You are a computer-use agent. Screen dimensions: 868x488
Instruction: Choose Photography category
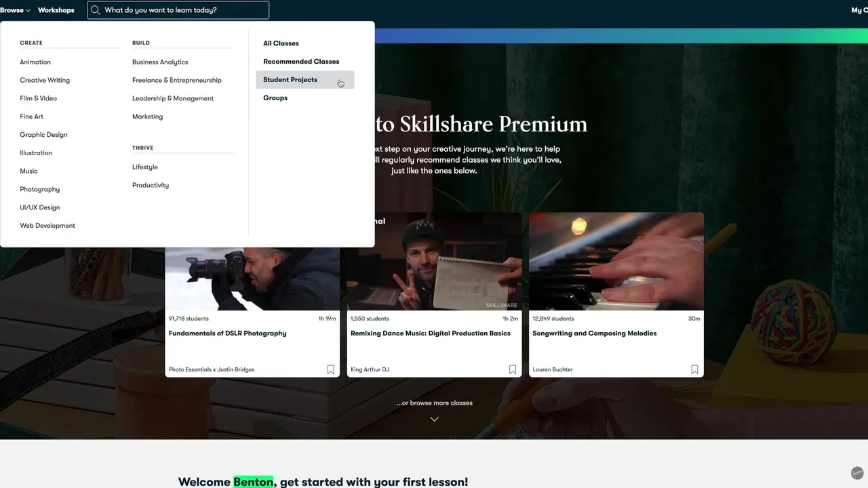click(39, 189)
